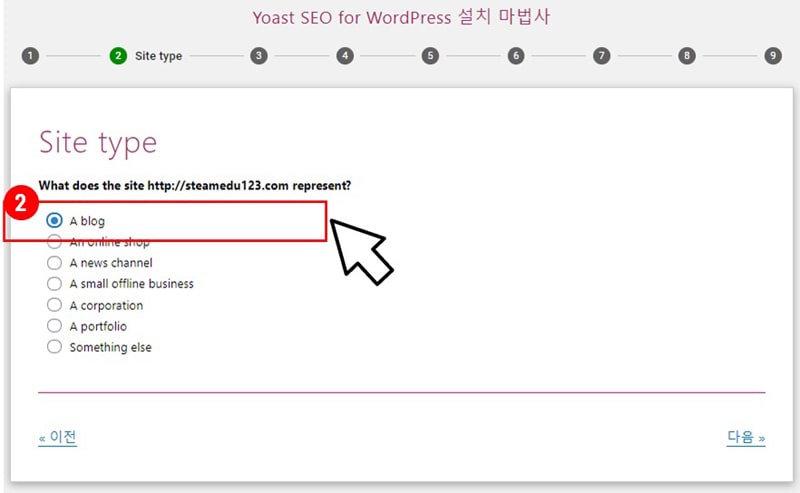Jump to wizard step 9
Image resolution: width=800 pixels, height=493 pixels.
(x=773, y=56)
